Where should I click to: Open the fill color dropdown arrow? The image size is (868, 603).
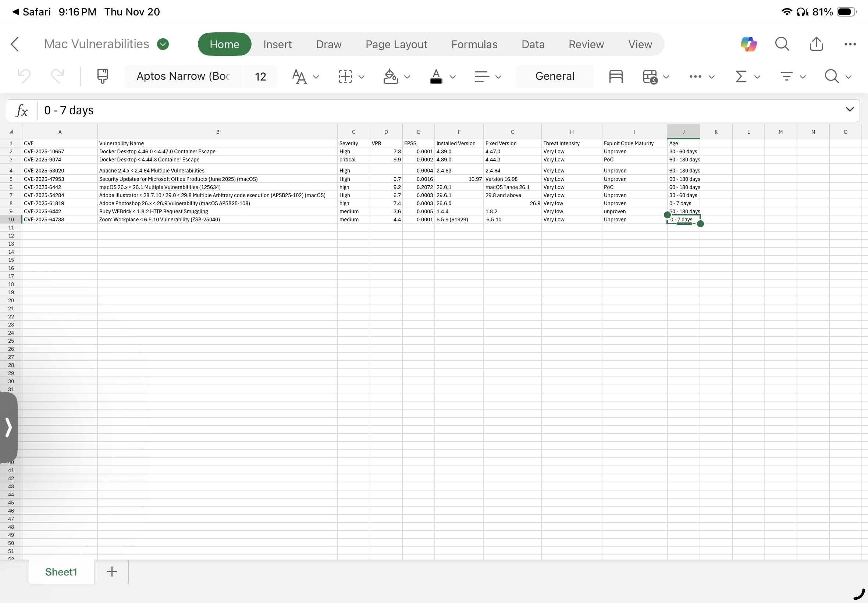(x=407, y=77)
